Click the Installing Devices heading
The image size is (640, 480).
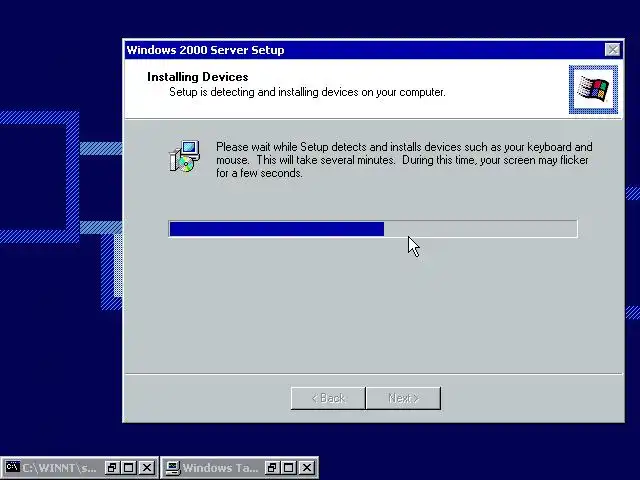click(x=198, y=77)
